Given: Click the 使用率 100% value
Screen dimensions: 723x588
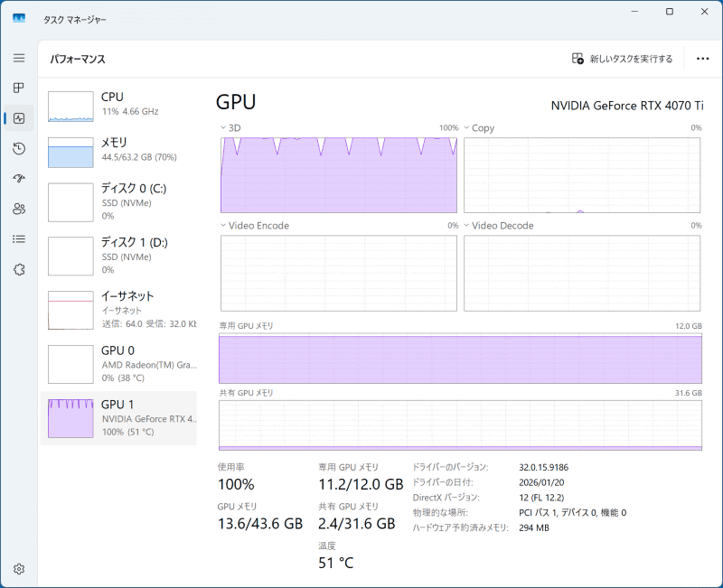Looking at the screenshot, I should [x=236, y=484].
